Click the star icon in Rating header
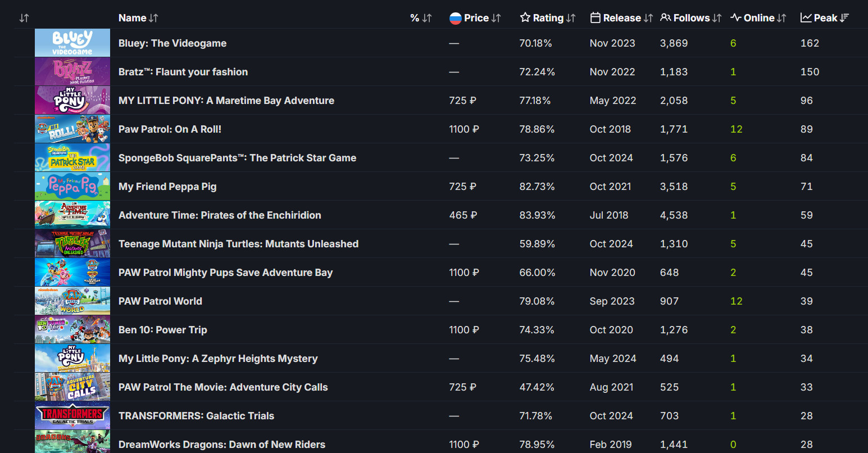 click(525, 18)
